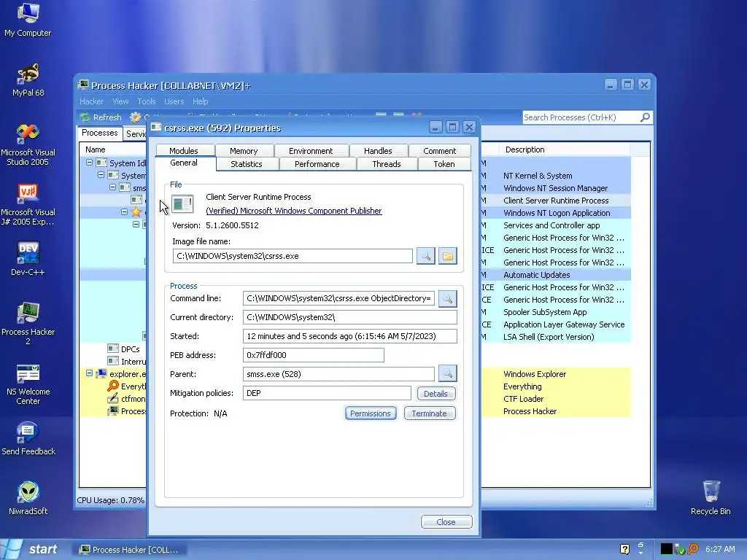
Task: Click Everything tray icon in system tray
Action: (693, 549)
